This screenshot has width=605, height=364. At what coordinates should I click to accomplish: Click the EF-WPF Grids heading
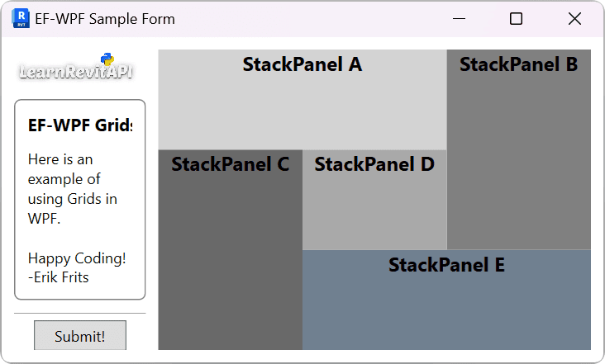(79, 125)
